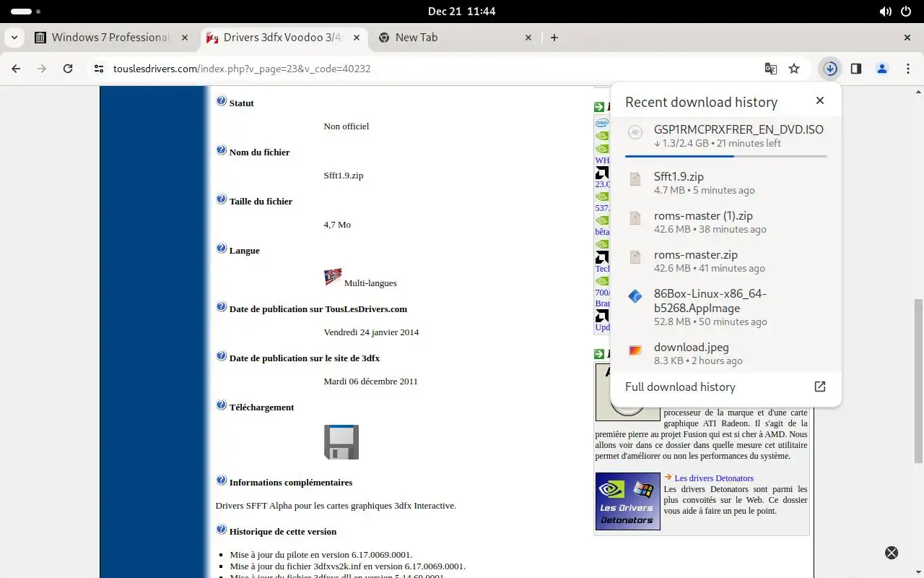Viewport: 924px width, 578px height.
Task: Toggle the downloads toolbar icon
Action: point(830,69)
